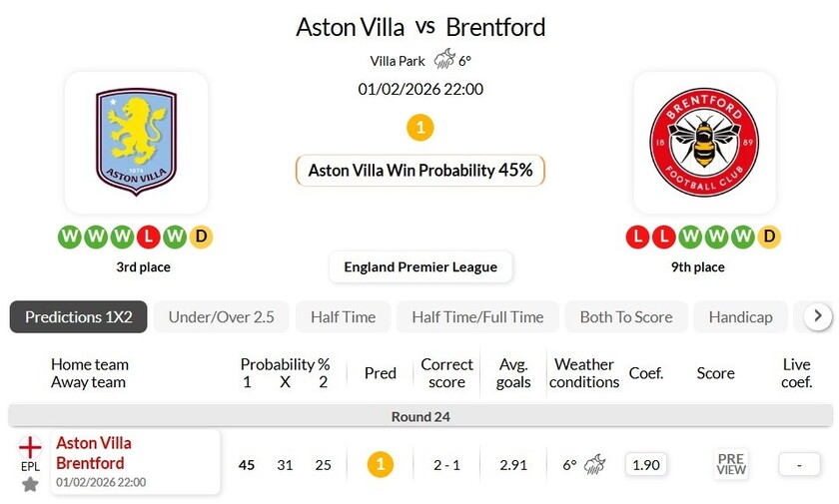Screen dimensions: 839x504
Task: Show the Both To Score tab
Action: tap(625, 317)
